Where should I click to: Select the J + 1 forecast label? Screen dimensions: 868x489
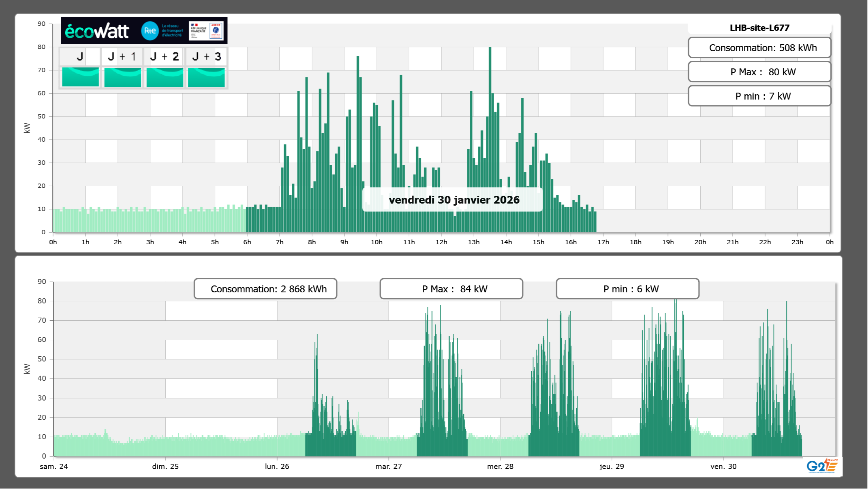(122, 56)
